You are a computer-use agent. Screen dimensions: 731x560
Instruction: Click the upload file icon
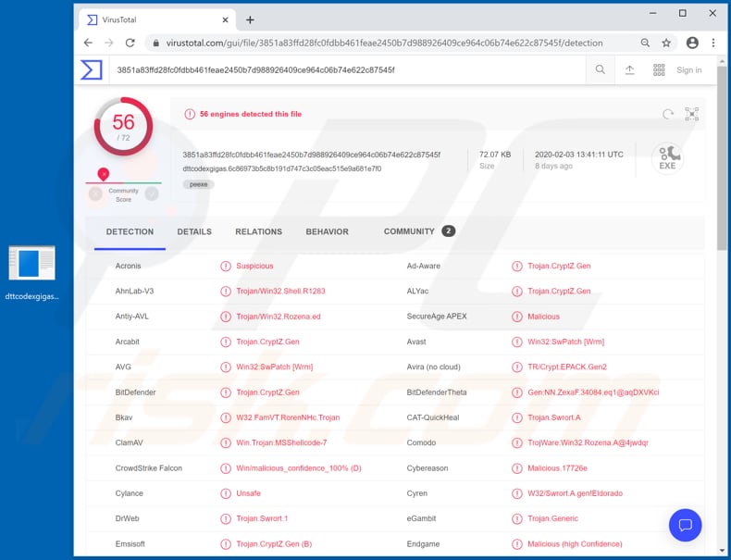[x=629, y=70]
